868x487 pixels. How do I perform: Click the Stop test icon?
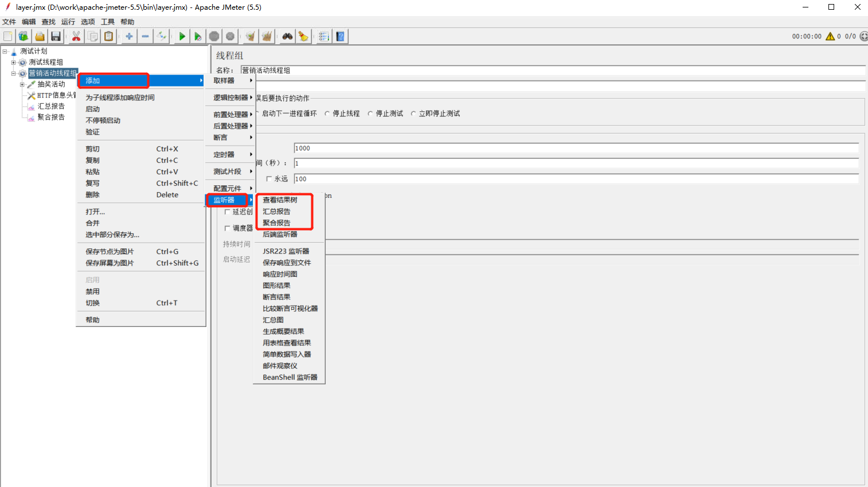click(x=214, y=36)
